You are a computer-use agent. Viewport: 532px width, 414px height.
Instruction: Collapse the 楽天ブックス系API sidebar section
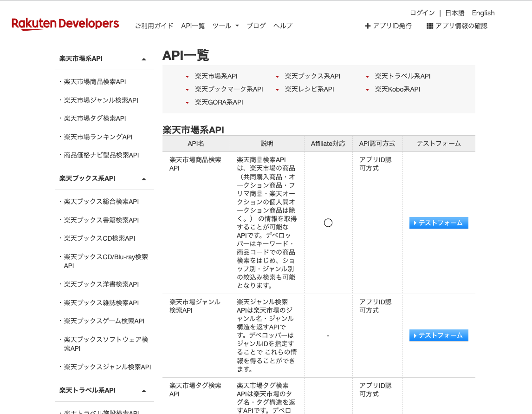[x=144, y=179]
